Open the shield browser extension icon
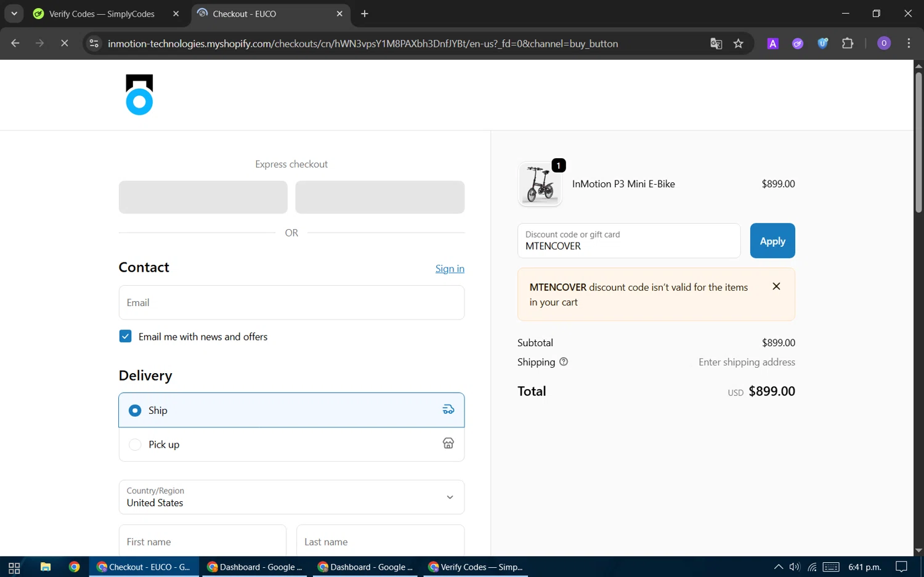Viewport: 924px width, 577px height. tap(822, 43)
